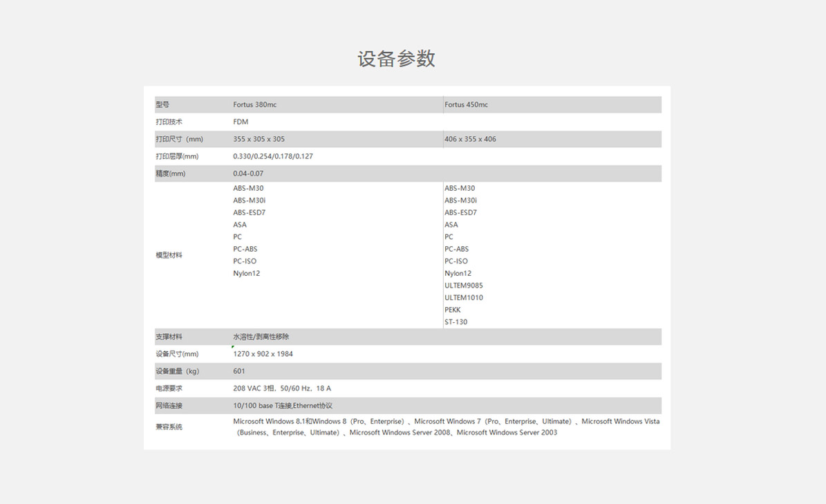Screen dimensions: 826x504
Task: Click the ULTEM1010 material entry
Action: (464, 297)
